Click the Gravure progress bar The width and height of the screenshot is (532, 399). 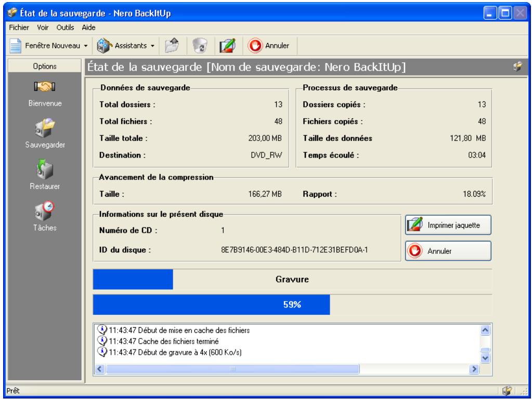pos(292,279)
